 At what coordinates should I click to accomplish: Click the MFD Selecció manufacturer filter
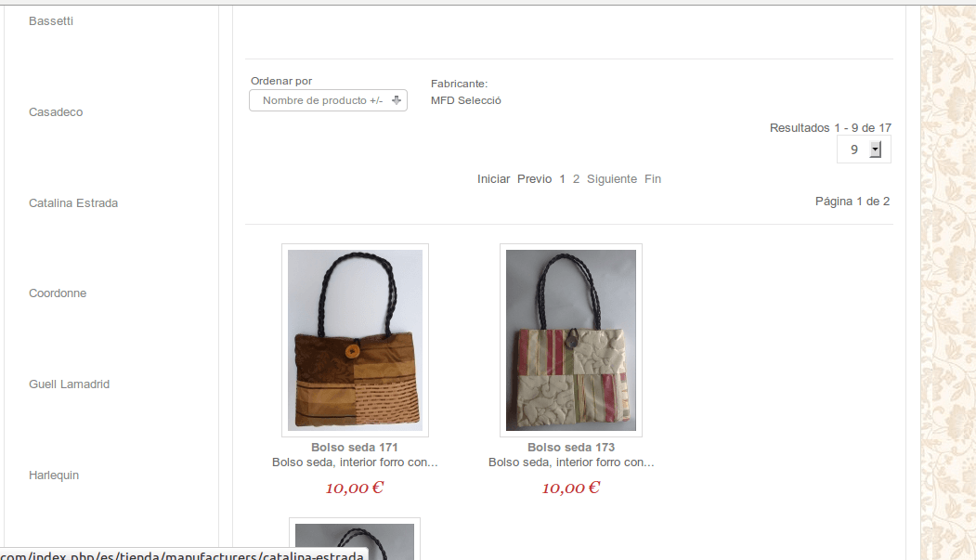pos(465,100)
